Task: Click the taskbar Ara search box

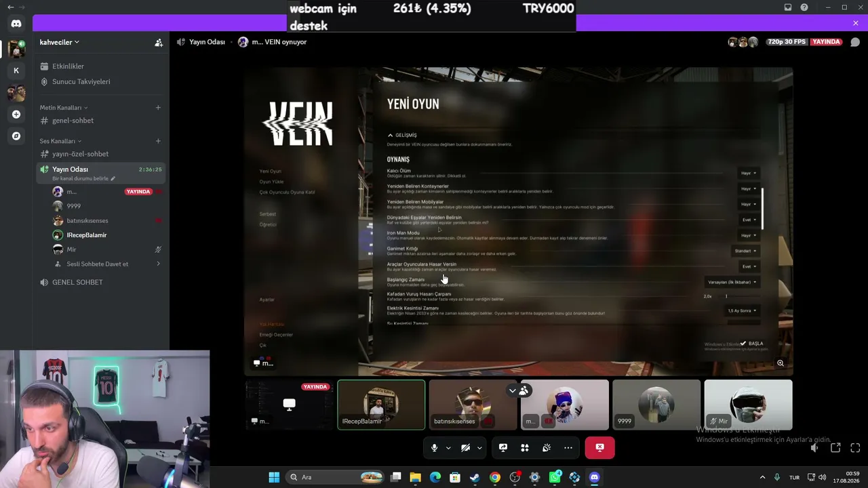Action: 335,477
